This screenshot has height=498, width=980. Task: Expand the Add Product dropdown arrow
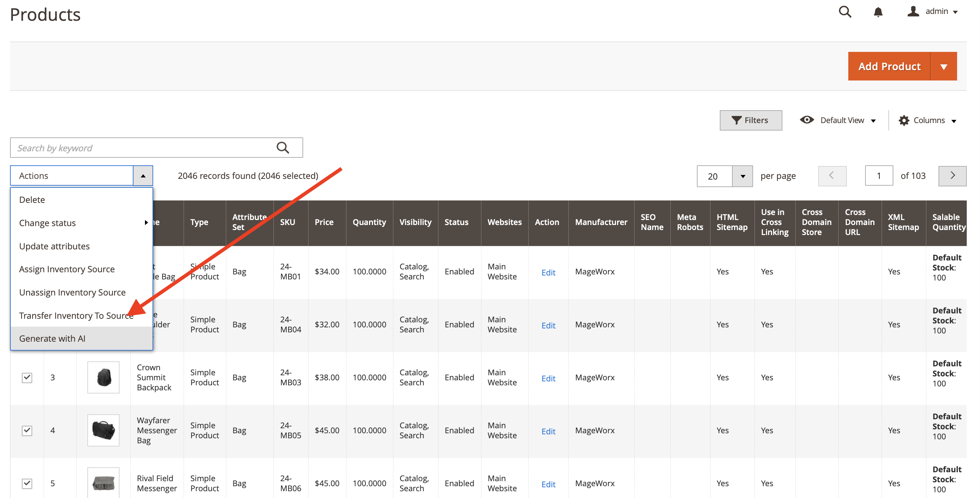pos(943,66)
